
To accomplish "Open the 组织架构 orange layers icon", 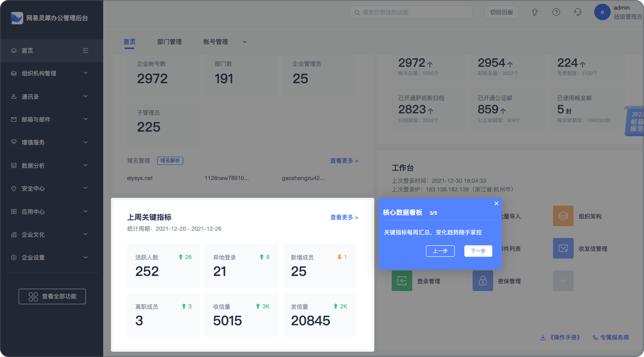I will pyautogui.click(x=563, y=216).
